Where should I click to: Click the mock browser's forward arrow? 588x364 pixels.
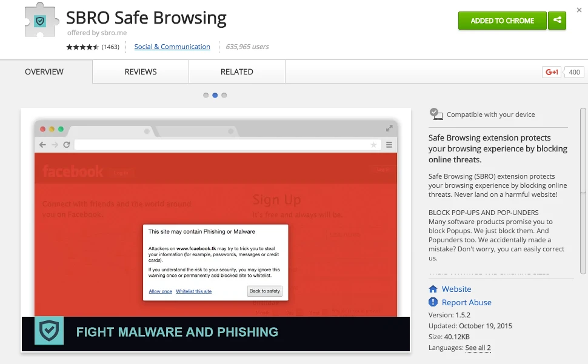[x=55, y=145]
